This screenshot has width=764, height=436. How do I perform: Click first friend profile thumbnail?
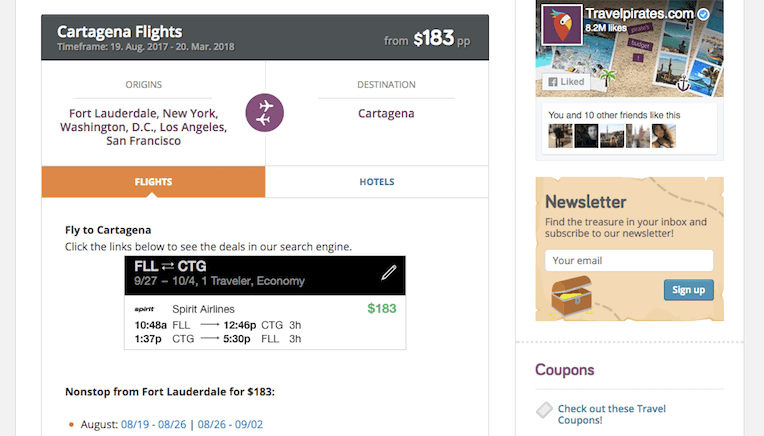(x=560, y=135)
